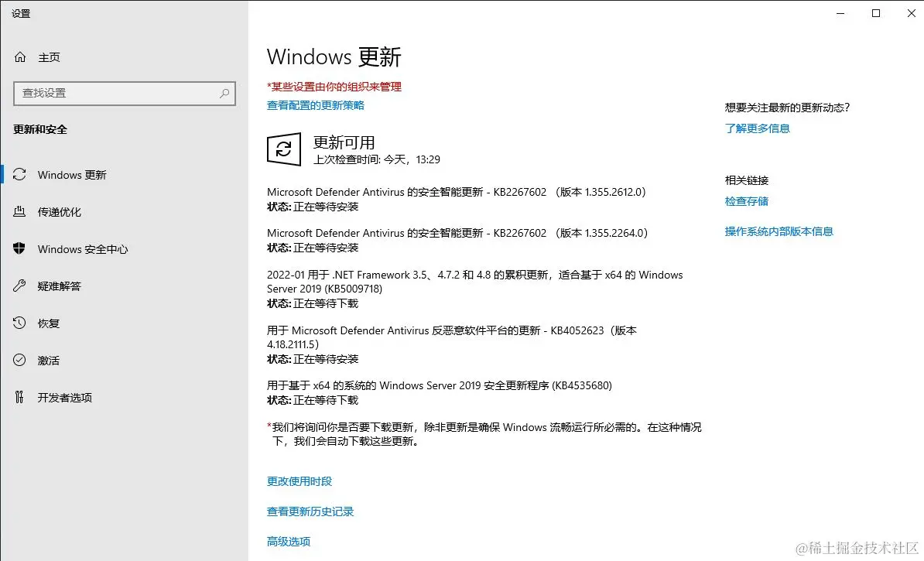Click the 激活 checkmark circle icon
Screen dimensions: 924x561
(19, 360)
